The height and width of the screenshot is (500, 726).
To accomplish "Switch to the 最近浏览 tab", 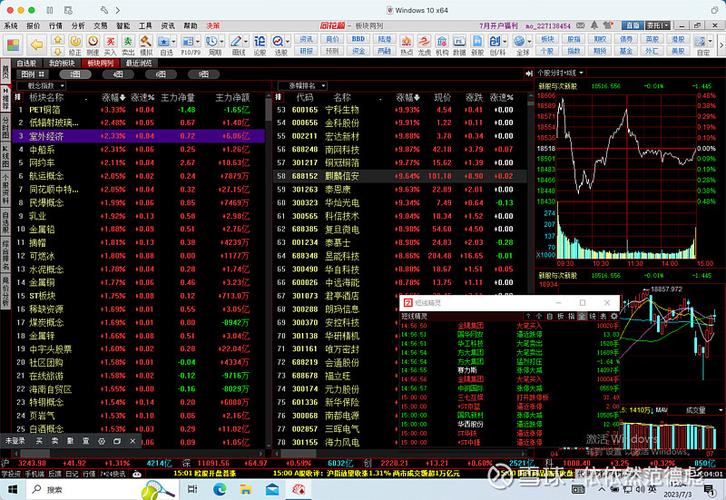I will (x=139, y=63).
